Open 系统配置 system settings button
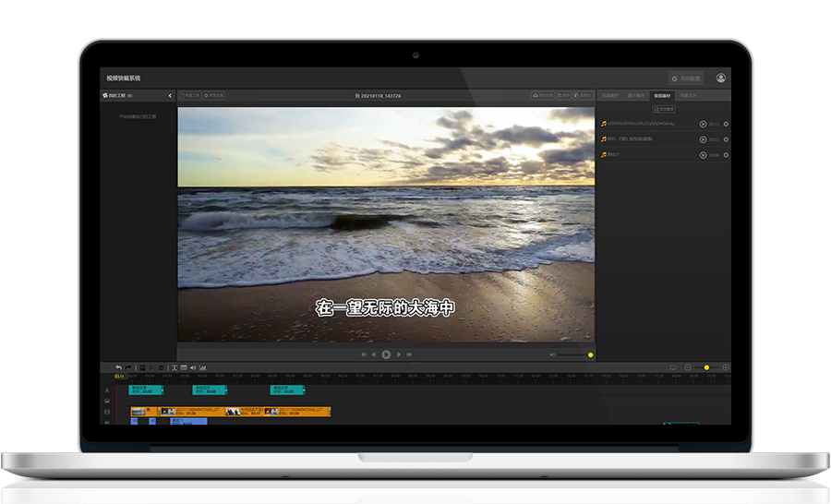 click(x=686, y=78)
